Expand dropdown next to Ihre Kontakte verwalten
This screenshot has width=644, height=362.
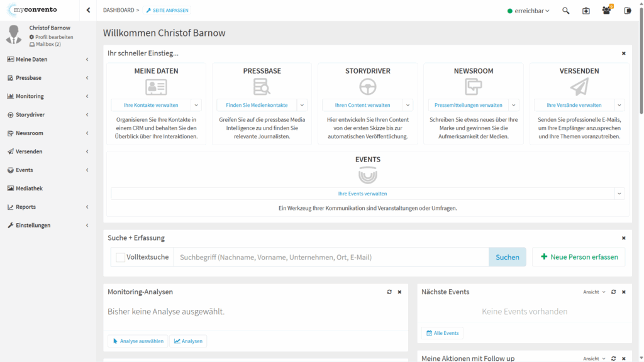(196, 105)
